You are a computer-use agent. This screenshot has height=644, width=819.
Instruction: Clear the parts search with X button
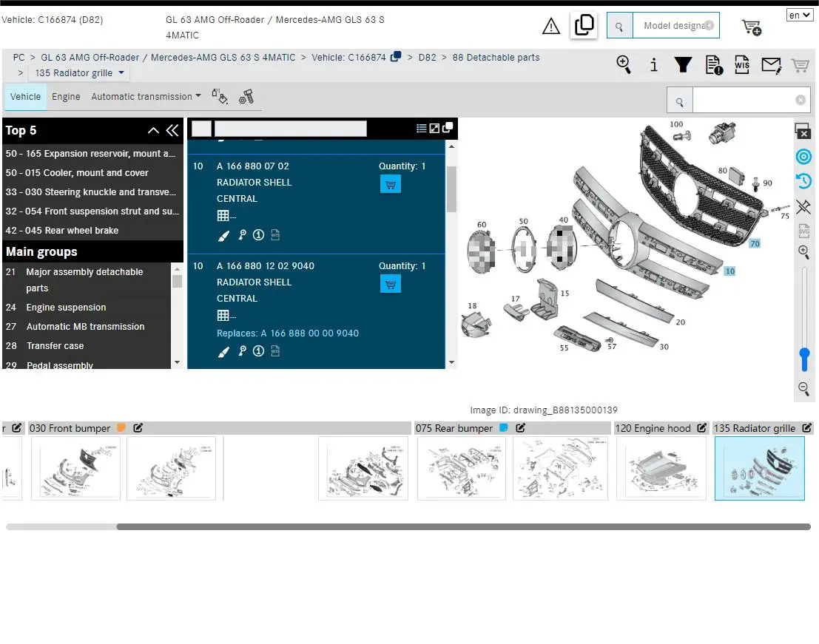tap(801, 101)
